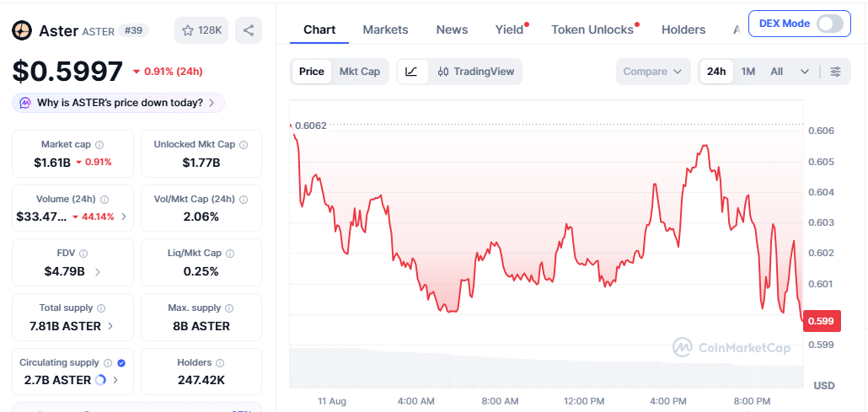Select the Mkt Cap chart toggle
The width and height of the screenshot is (868, 412).
click(x=360, y=72)
